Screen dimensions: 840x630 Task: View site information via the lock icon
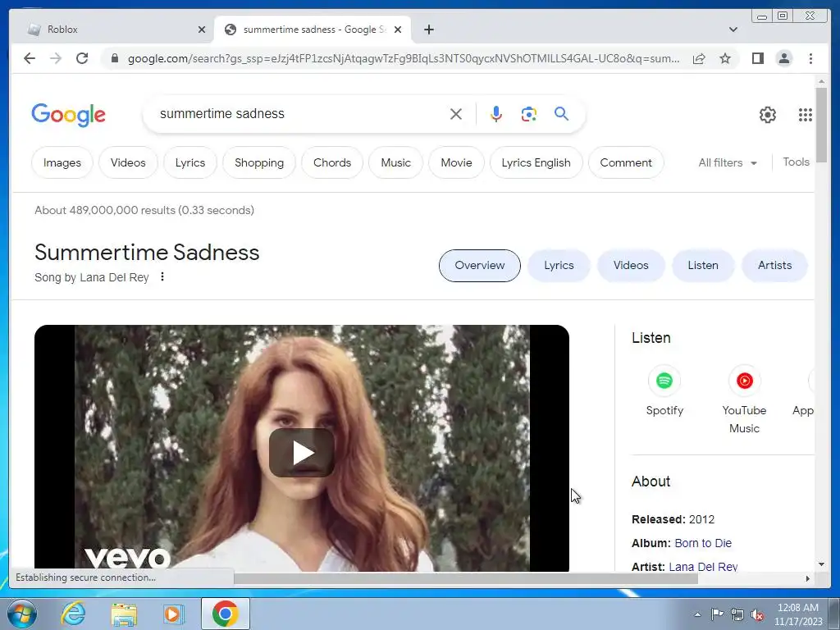pyautogui.click(x=114, y=58)
